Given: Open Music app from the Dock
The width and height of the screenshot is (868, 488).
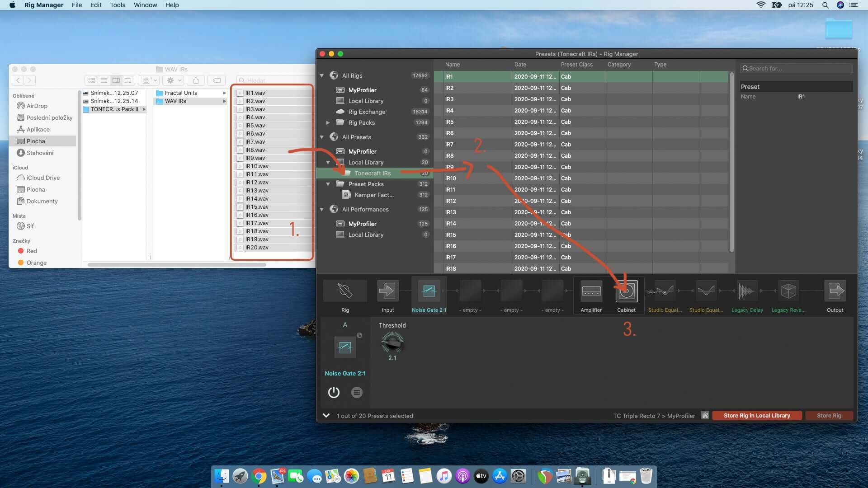Looking at the screenshot, I should coord(444,476).
